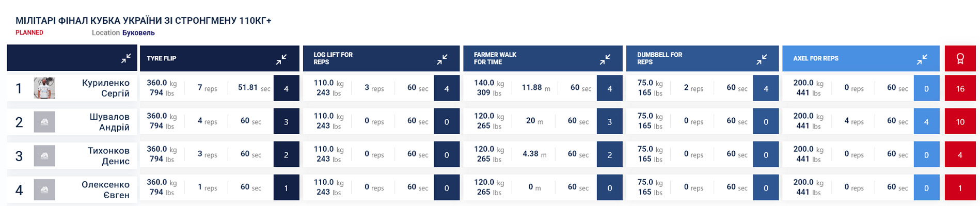Click the PLANNED status label
The height and width of the screenshot is (206, 980).
point(29,33)
